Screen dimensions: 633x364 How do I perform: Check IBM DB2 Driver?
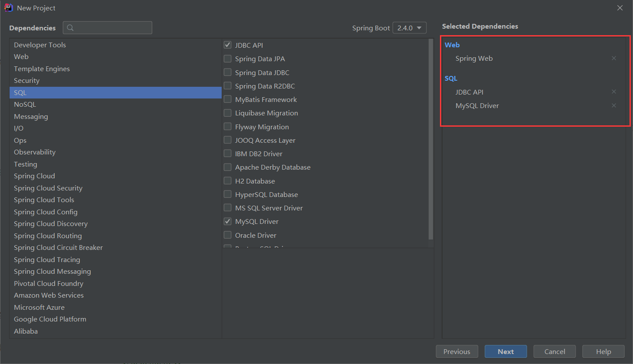[227, 153]
